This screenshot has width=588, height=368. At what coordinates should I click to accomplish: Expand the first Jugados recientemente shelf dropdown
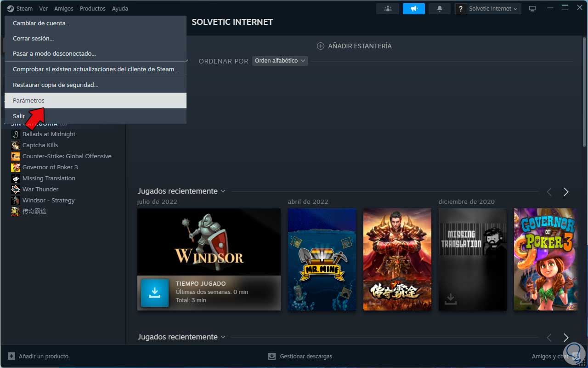[x=223, y=191]
